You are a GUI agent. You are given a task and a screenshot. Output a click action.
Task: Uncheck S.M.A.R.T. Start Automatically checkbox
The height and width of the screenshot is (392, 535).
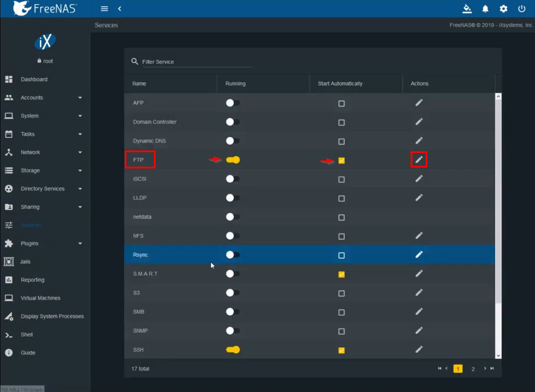tap(341, 274)
